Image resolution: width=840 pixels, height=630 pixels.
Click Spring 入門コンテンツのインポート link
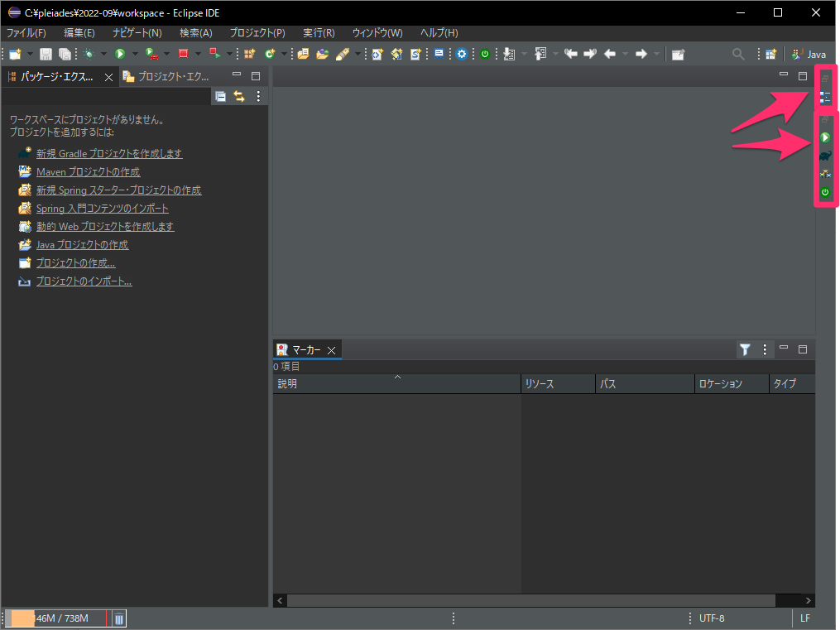103,209
